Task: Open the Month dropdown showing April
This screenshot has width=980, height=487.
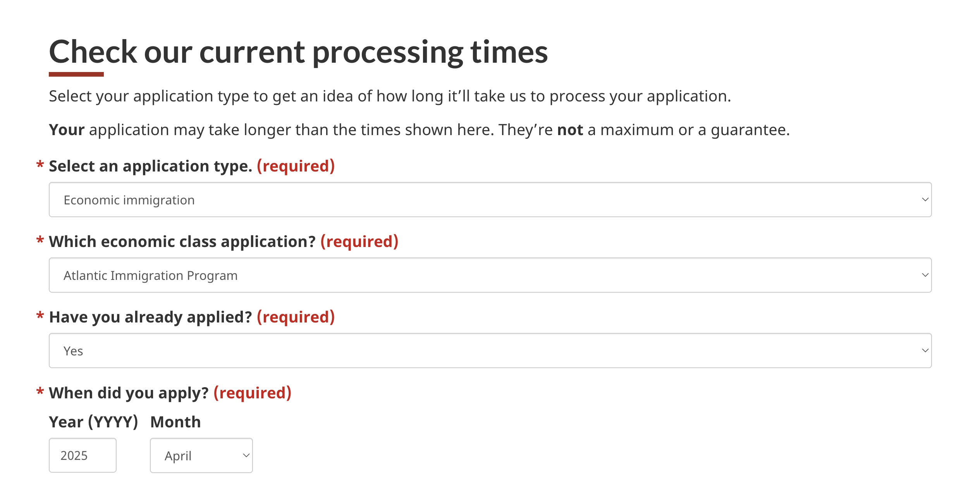Action: pos(201,455)
